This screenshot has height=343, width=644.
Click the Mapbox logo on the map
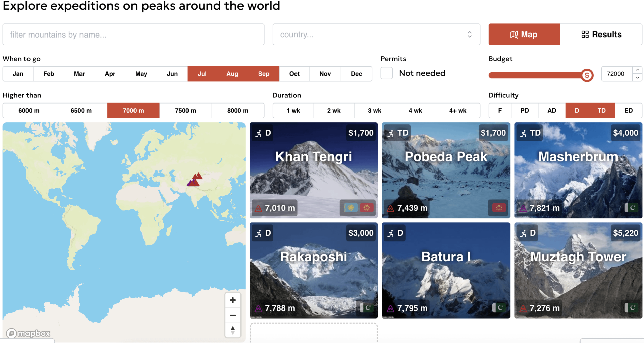point(29,333)
